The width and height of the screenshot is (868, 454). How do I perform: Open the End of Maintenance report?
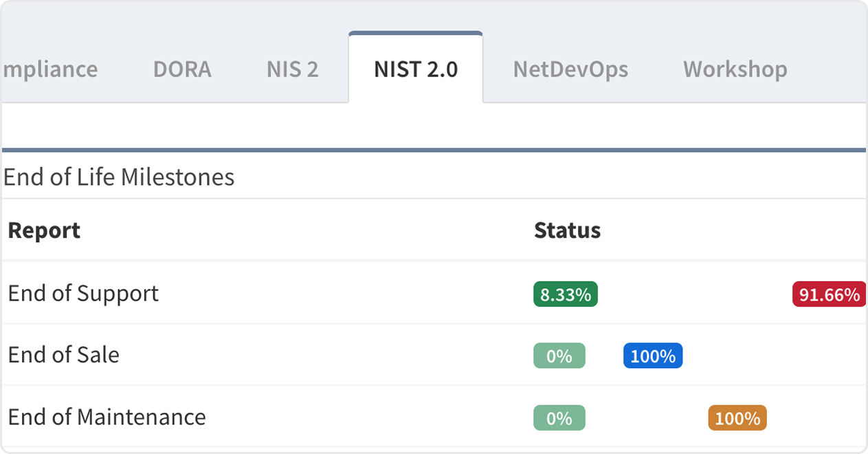pyautogui.click(x=107, y=417)
